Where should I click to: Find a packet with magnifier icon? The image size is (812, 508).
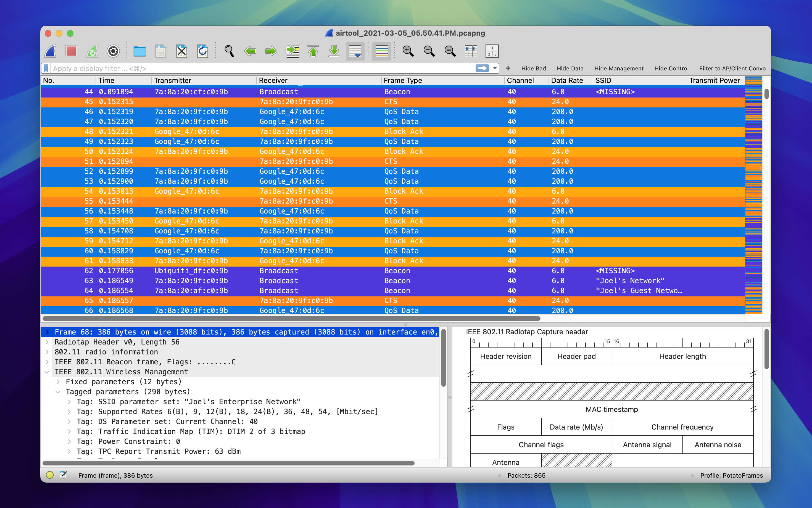coord(229,51)
